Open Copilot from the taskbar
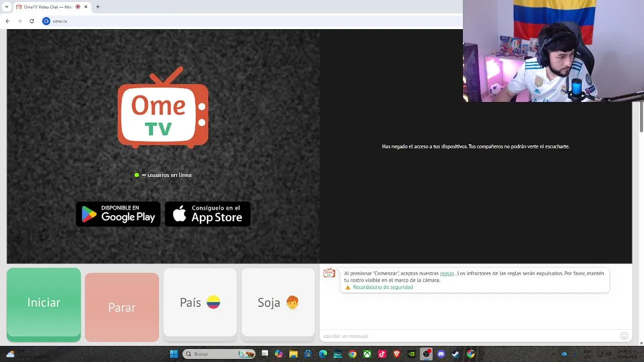The height and width of the screenshot is (362, 644). 279,354
